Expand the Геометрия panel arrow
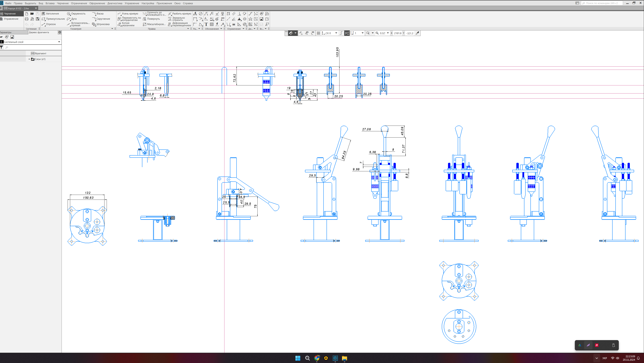This screenshot has height=363, width=644. pyautogui.click(x=112, y=29)
